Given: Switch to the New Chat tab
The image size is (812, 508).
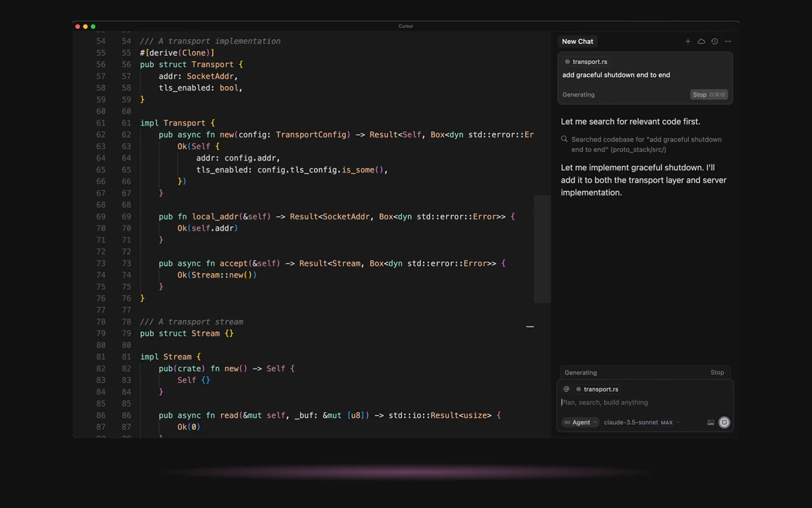Looking at the screenshot, I should coord(578,42).
